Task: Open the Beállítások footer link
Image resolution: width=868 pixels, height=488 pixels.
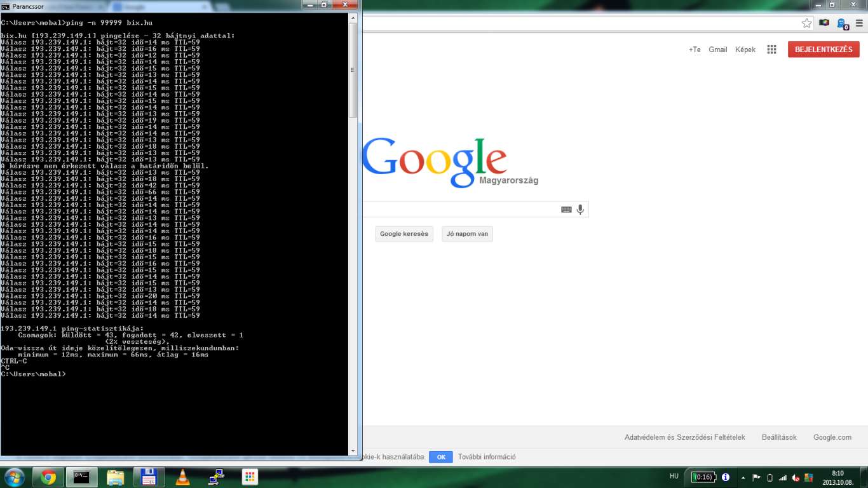Action: pyautogui.click(x=779, y=437)
